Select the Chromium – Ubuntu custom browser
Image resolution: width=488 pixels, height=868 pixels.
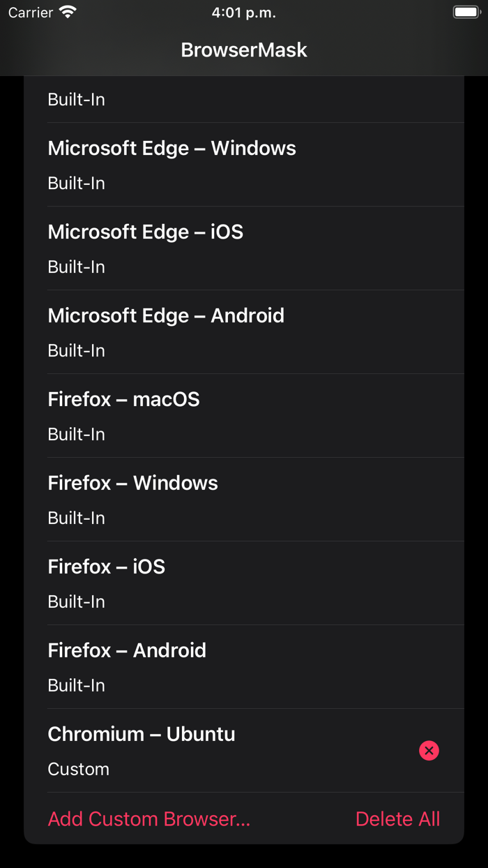tap(141, 734)
